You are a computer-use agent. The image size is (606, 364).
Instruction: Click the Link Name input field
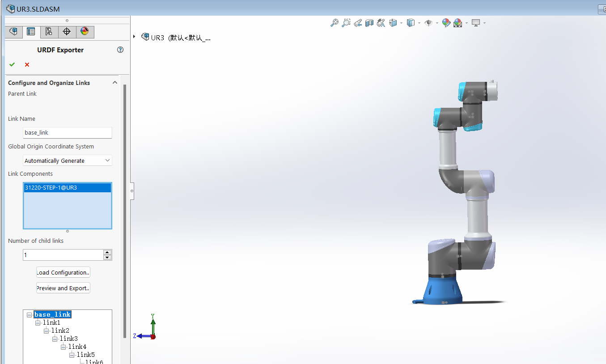point(68,133)
